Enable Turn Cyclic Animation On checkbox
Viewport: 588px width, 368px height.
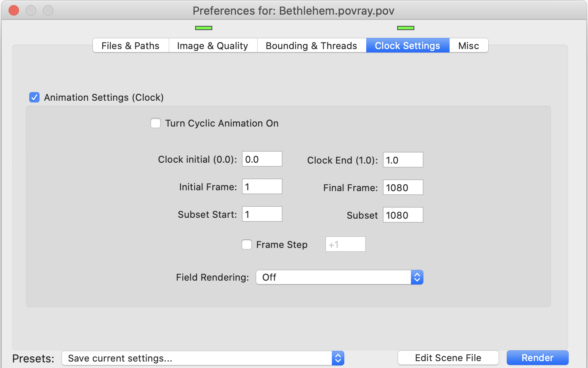[x=156, y=124]
